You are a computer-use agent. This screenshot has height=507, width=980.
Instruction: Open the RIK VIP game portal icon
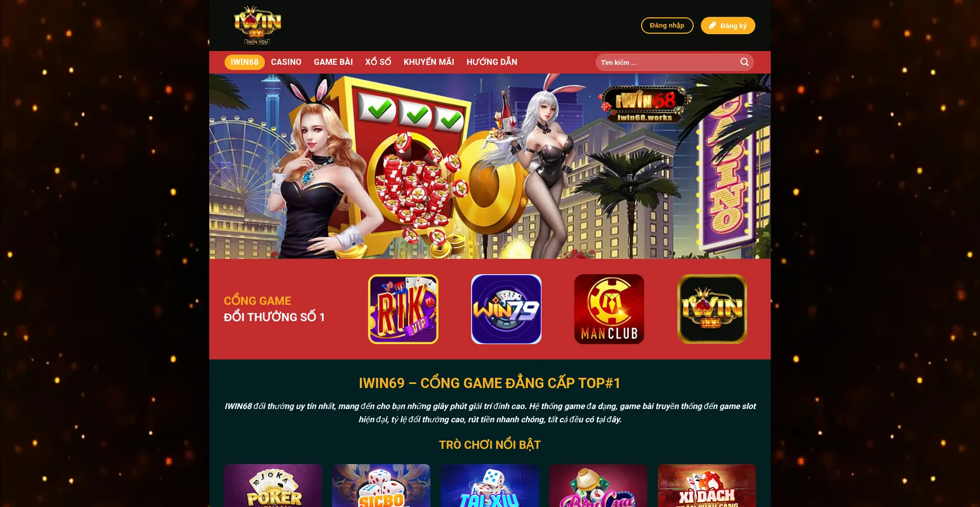tap(403, 309)
